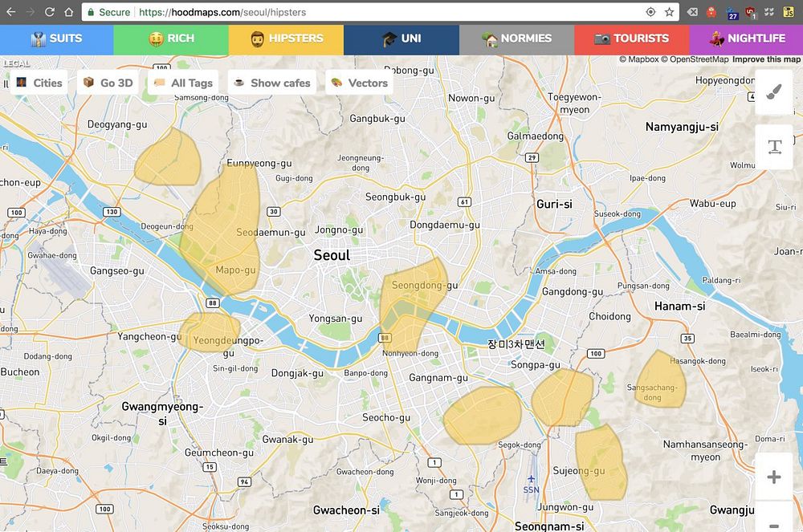Bookmark the page with the star icon
Viewport: 803px width, 532px height.
click(x=670, y=12)
